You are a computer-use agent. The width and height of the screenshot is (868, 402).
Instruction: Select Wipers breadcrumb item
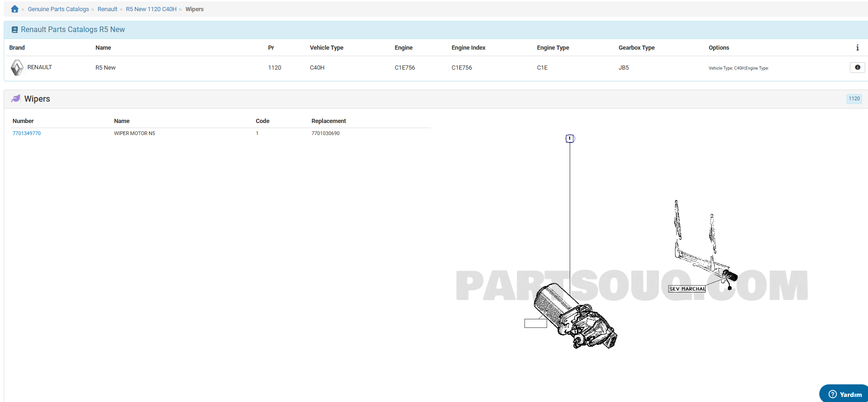[194, 9]
